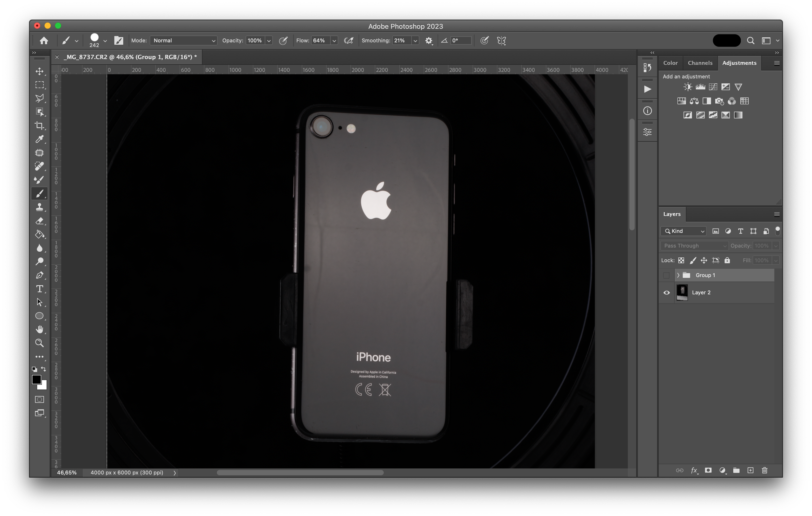Add a layer mask

pyautogui.click(x=708, y=470)
